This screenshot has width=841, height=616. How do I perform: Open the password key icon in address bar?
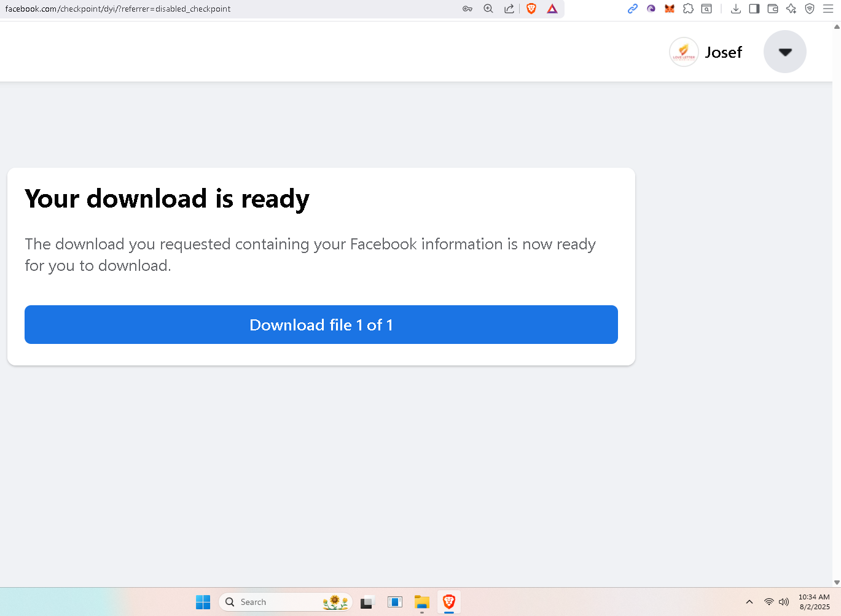click(467, 9)
